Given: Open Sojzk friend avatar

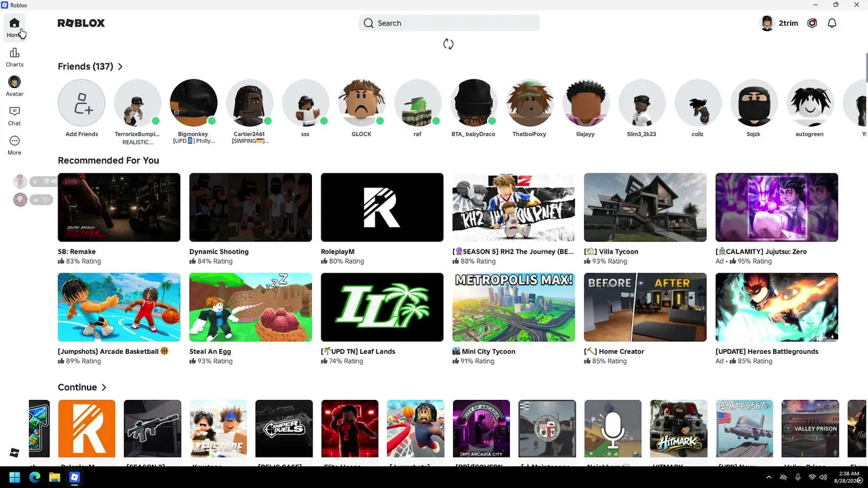Looking at the screenshot, I should 753,103.
